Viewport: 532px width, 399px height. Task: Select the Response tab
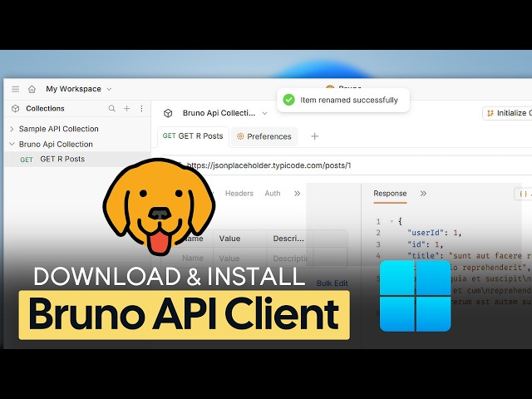[x=390, y=194]
